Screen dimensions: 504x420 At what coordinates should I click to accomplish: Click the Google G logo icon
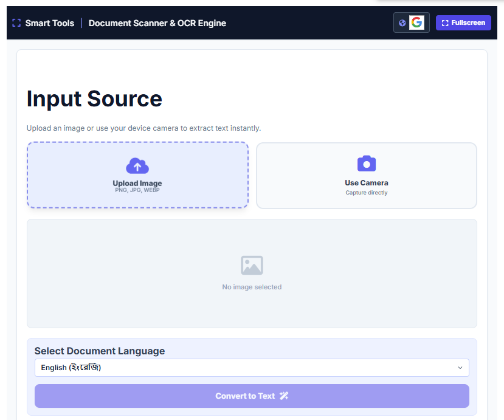click(416, 22)
